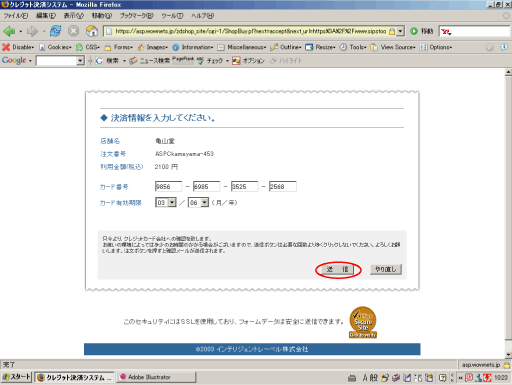
Task: Open Google toolbar options (オプション)
Action: pyautogui.click(x=248, y=61)
